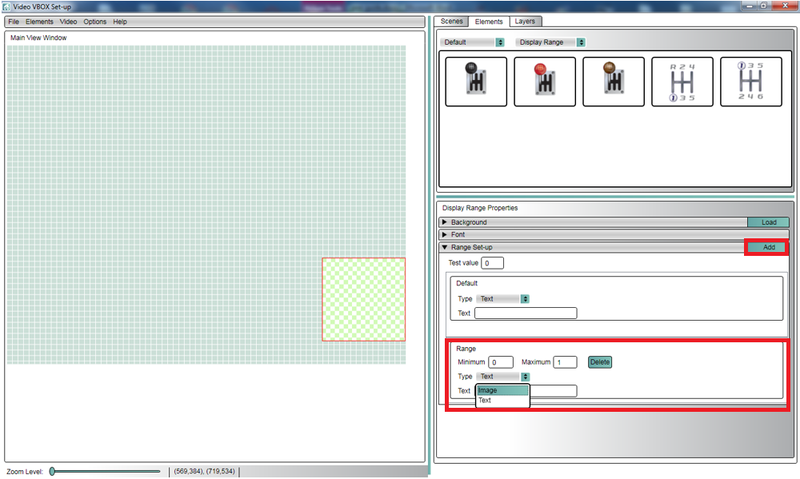The image size is (800, 479).
Task: Open the Type dropdown in the Default group
Action: 502,298
